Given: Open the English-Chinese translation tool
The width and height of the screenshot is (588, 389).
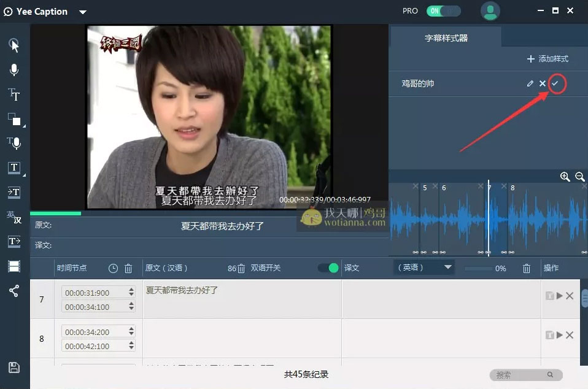Looking at the screenshot, I should (x=14, y=217).
